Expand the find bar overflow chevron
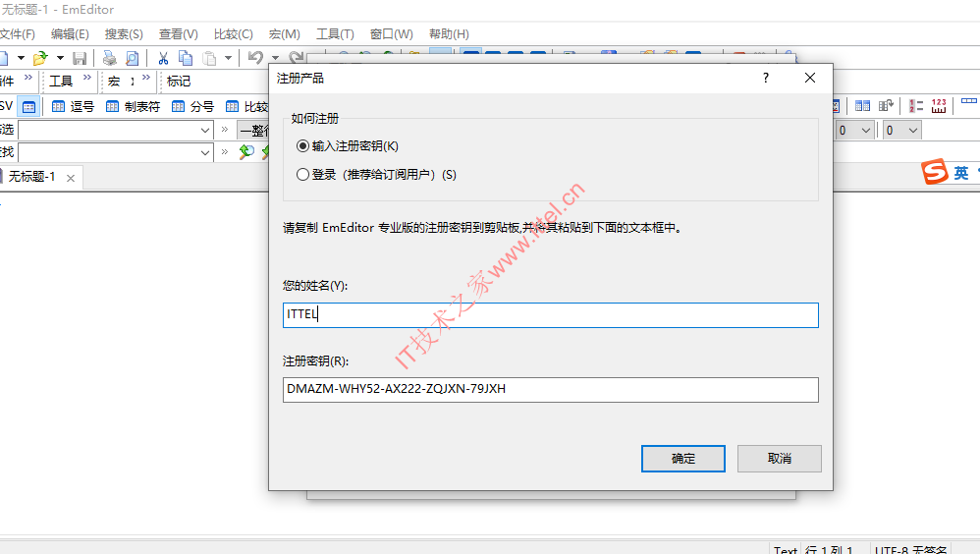Screen dimensions: 980x554 [x=225, y=151]
